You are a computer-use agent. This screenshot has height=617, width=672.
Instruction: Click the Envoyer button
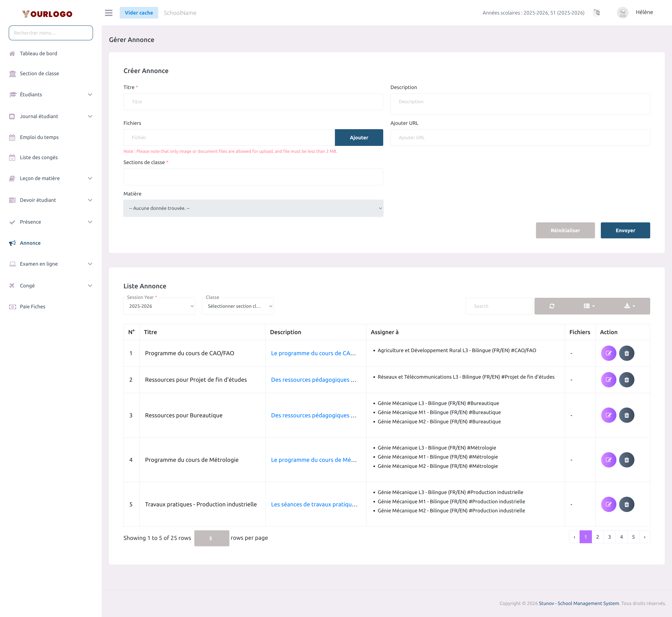(x=625, y=230)
